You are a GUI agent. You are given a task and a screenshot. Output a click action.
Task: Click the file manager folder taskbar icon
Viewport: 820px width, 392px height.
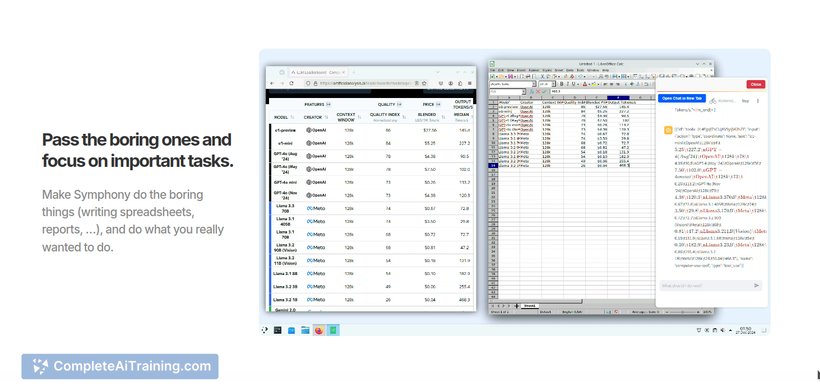(x=305, y=330)
